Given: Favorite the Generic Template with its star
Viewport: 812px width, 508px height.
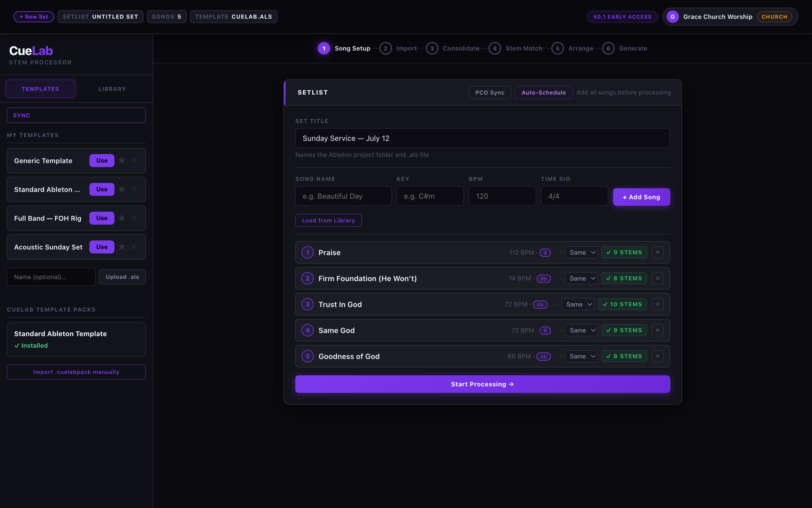Looking at the screenshot, I should tap(122, 160).
